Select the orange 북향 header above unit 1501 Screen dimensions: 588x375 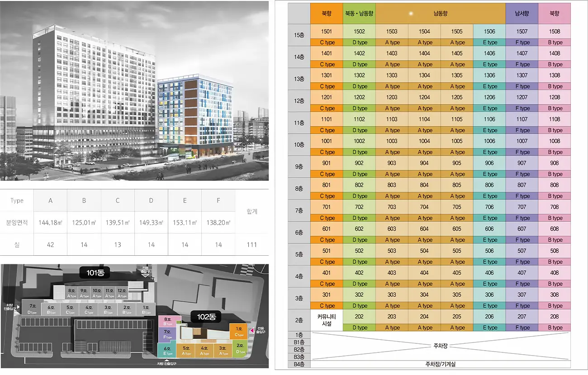coord(327,14)
